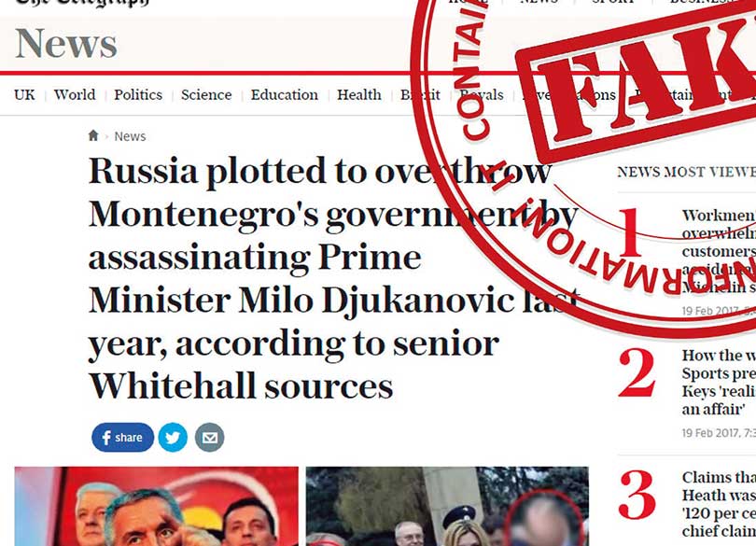Open most viewed story number 1
Image resolution: width=756 pixels, height=546 pixels.
[719, 251]
